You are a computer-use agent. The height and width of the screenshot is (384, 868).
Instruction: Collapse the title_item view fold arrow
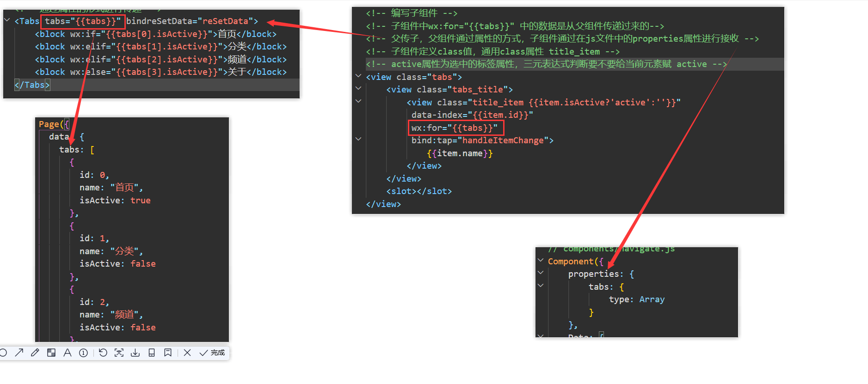358,101
